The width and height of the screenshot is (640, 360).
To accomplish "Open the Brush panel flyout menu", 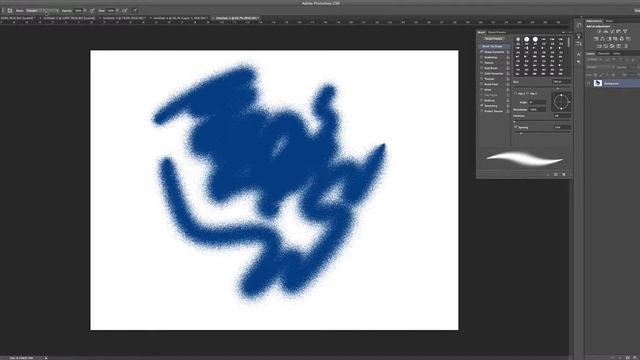I will [570, 32].
